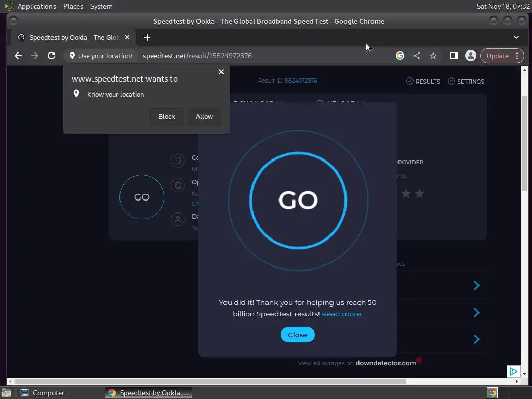Image resolution: width=532 pixels, height=399 pixels.
Task: Open Speedtest SETTINGS
Action: pyautogui.click(x=466, y=82)
